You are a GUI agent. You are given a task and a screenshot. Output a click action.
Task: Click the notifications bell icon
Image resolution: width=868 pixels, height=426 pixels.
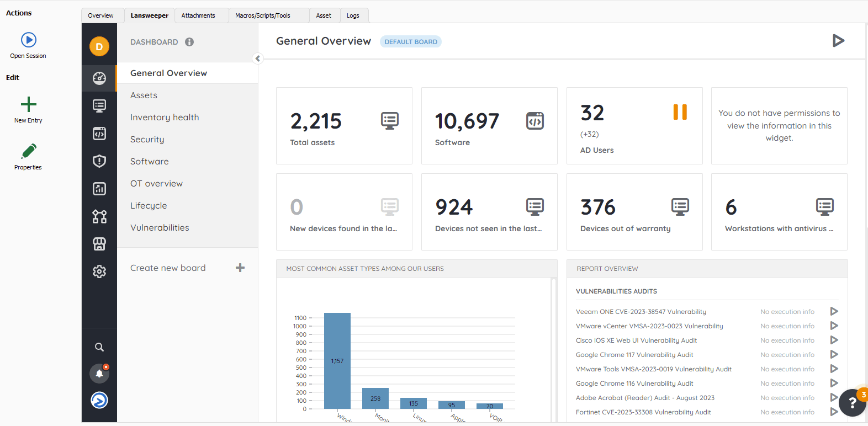99,374
